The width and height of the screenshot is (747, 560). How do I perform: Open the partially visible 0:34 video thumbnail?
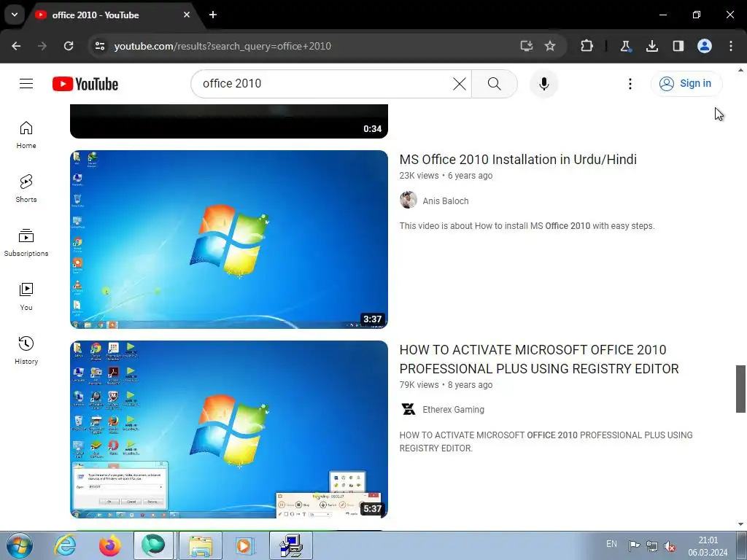click(x=229, y=122)
